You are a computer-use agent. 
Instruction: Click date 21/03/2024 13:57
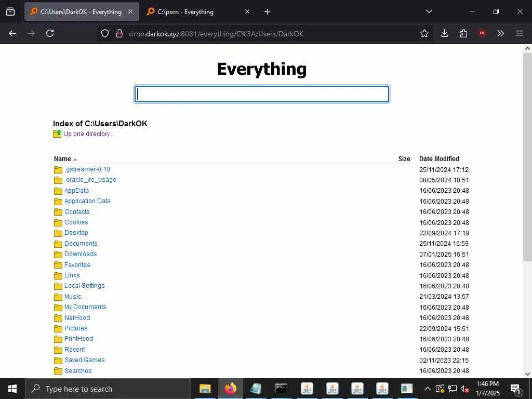tap(444, 297)
